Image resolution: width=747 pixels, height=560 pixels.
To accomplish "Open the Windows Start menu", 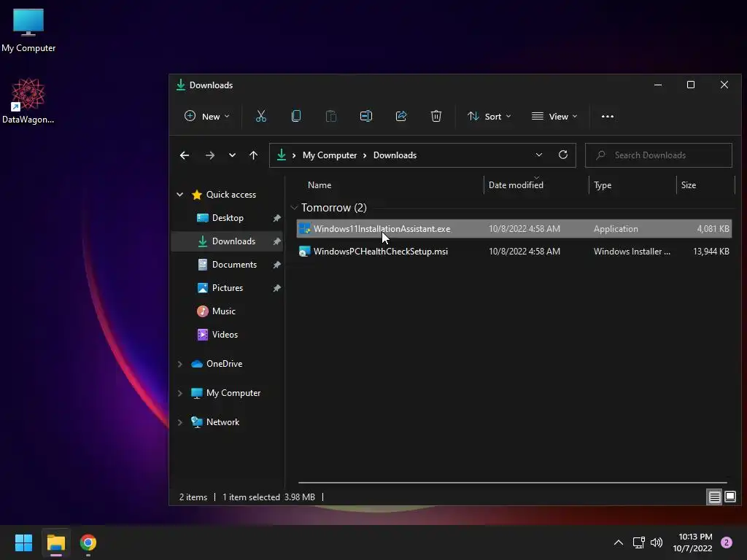I will (23, 542).
